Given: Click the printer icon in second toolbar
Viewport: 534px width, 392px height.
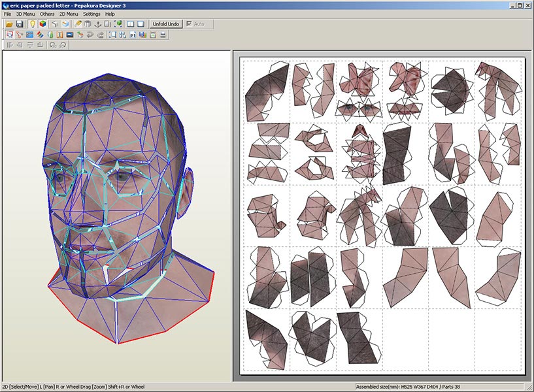Looking at the screenshot, I should pyautogui.click(x=163, y=35).
